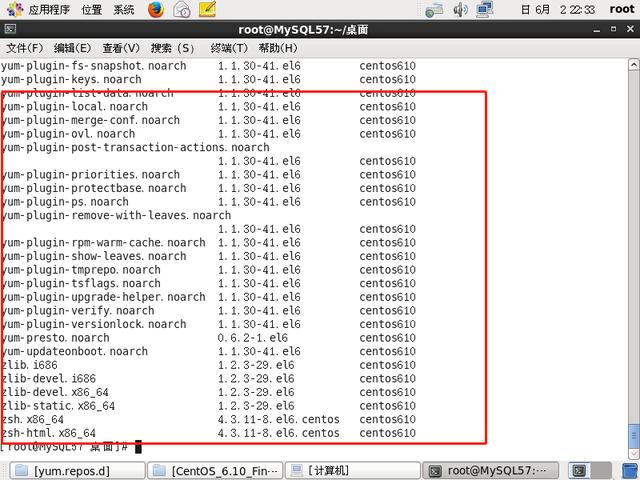The image size is (640, 480).
Task: Open the GNOME 应用程序 menu
Action: [x=38, y=9]
